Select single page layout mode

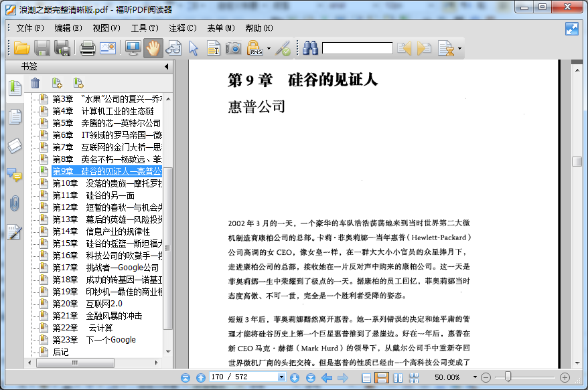[366, 378]
